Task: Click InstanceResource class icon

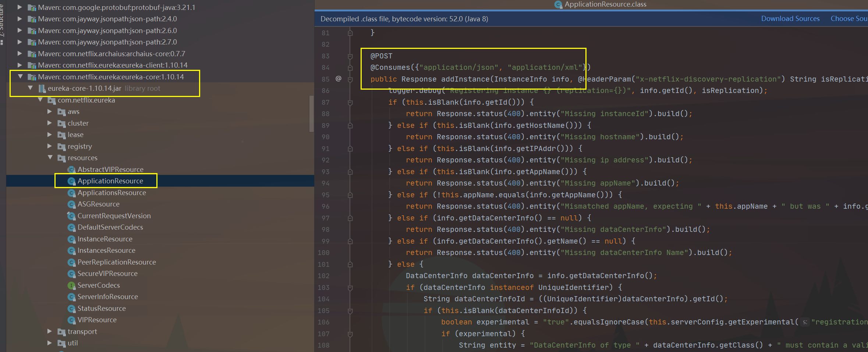Action: (x=71, y=239)
